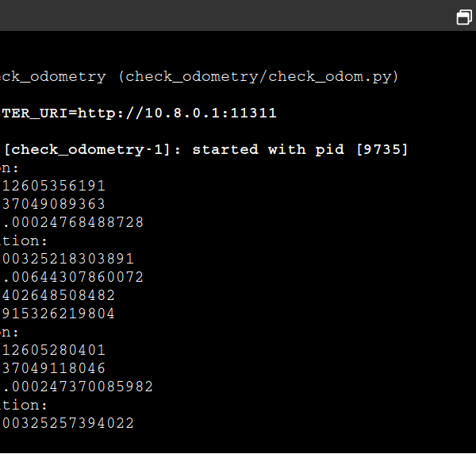This screenshot has height=454, width=476.
Task: Click the restore down window icon
Action: tap(464, 17)
